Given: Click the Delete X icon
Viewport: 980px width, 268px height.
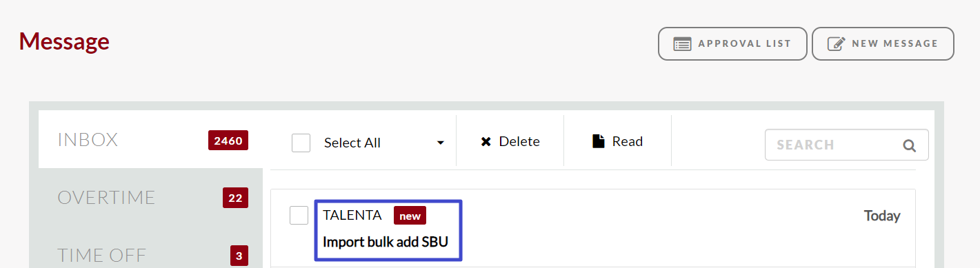Looking at the screenshot, I should [486, 142].
